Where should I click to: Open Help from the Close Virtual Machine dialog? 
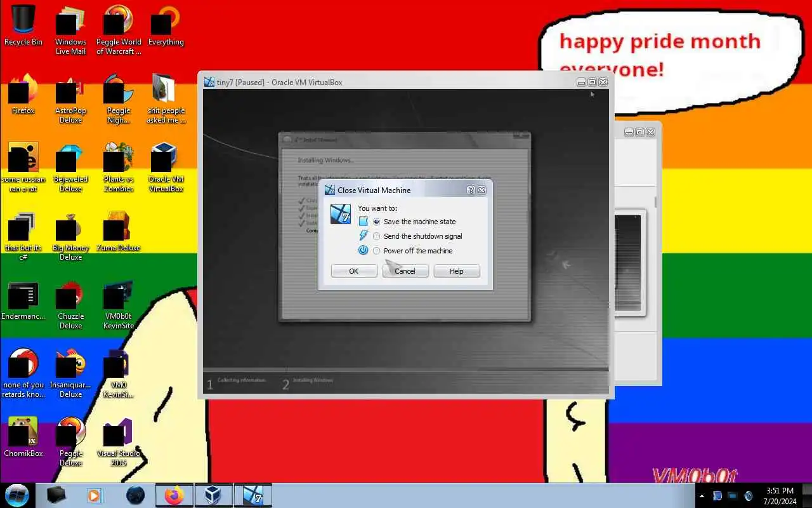457,271
